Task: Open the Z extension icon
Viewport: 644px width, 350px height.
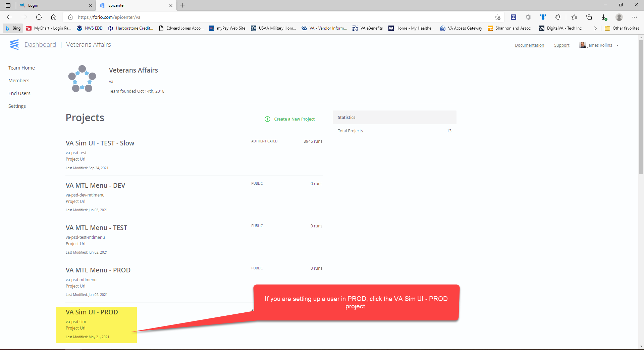Action: pos(514,17)
